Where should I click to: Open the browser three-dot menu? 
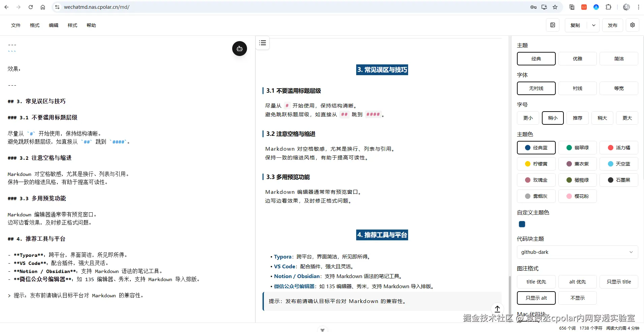pyautogui.click(x=639, y=7)
